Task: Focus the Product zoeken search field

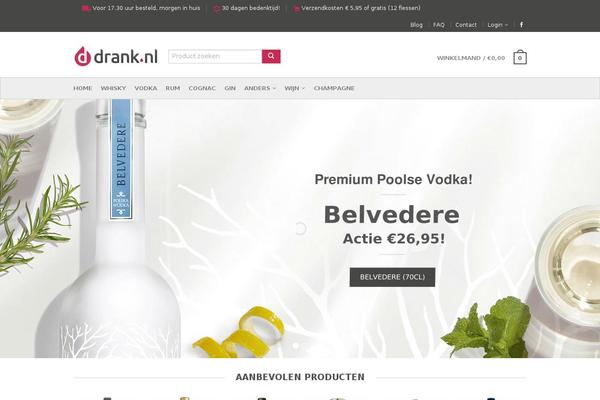Action: pyautogui.click(x=215, y=56)
